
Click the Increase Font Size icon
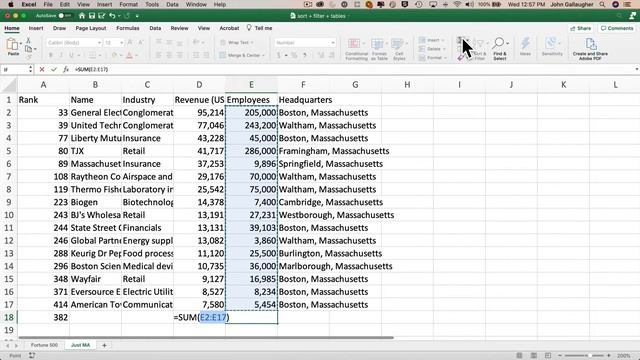coord(130,42)
